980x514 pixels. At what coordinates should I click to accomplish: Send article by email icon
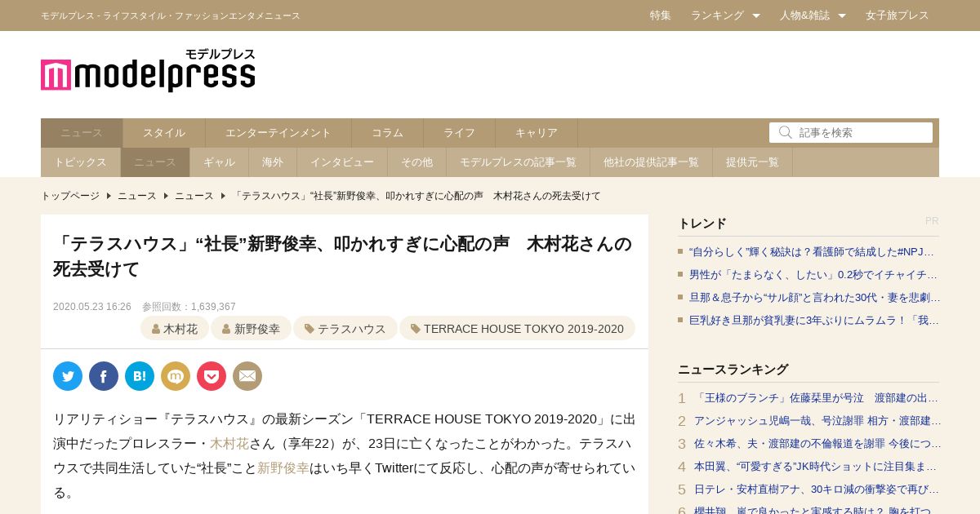click(247, 376)
